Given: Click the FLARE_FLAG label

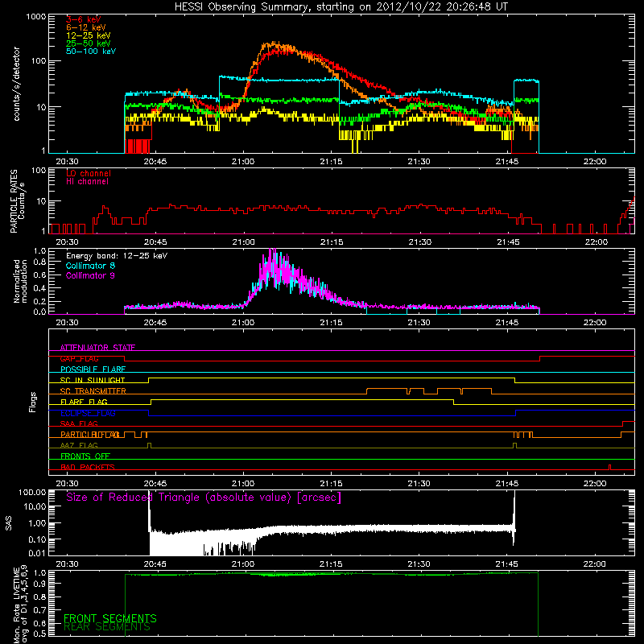Looking at the screenshot, I should pos(84,402).
